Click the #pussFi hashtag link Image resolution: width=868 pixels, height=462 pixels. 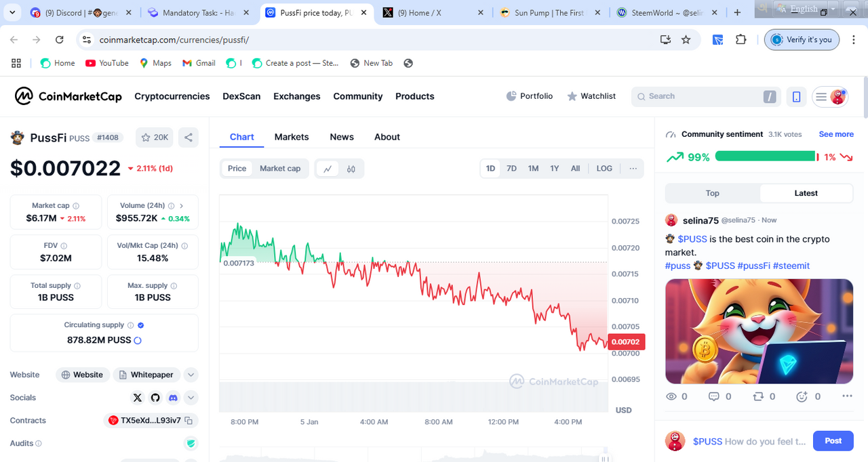753,266
